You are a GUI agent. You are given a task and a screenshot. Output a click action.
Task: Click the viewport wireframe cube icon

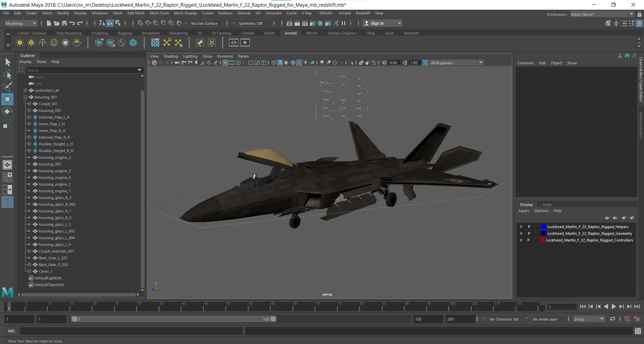pyautogui.click(x=274, y=63)
